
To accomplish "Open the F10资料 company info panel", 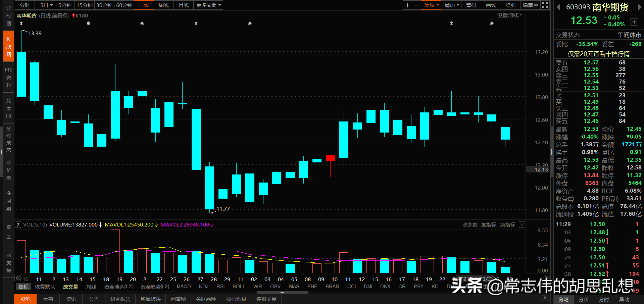I will click(8, 77).
